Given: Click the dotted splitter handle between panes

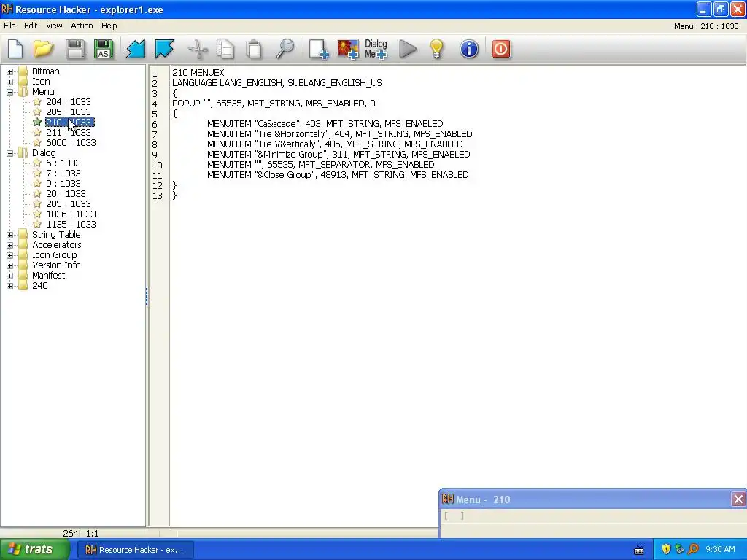Looking at the screenshot, I should 147,296.
